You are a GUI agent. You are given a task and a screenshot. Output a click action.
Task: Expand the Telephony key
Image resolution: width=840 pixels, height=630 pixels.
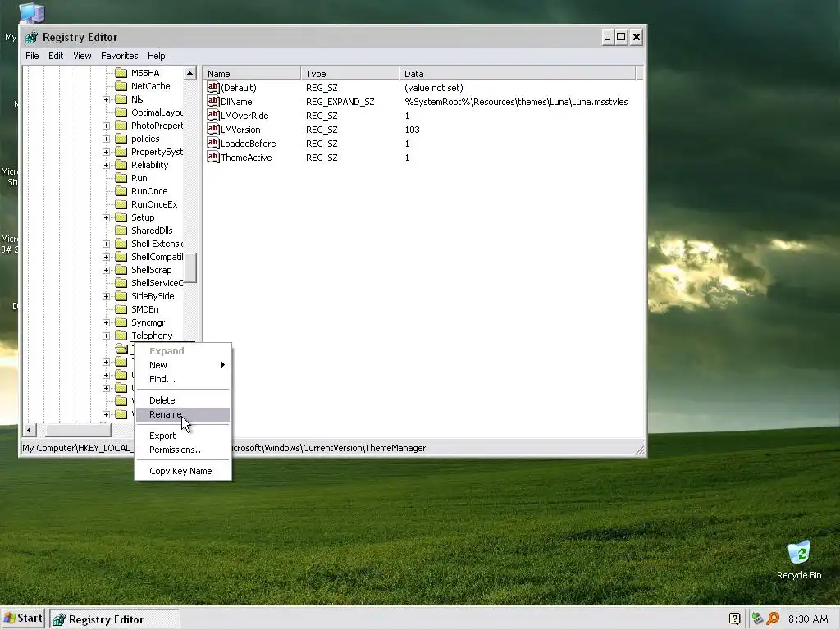coord(106,336)
